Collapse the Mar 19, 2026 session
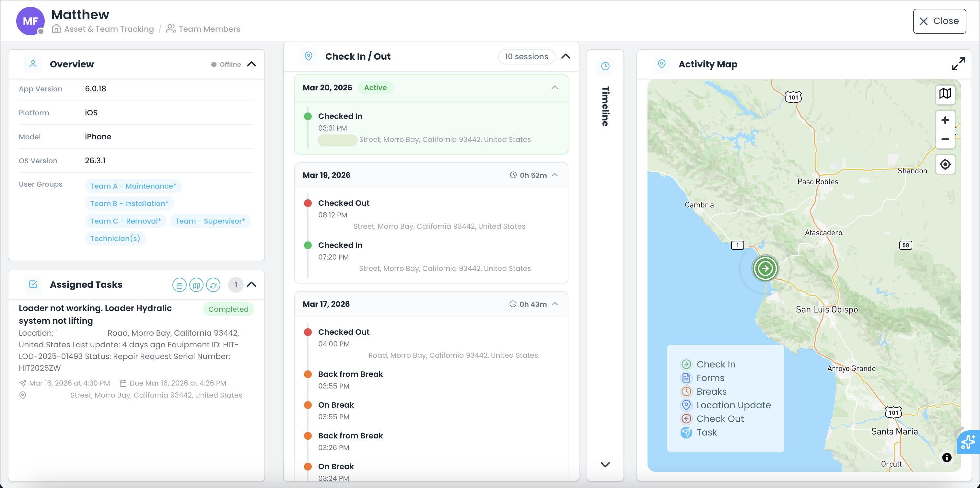Image resolution: width=980 pixels, height=488 pixels. coord(555,175)
